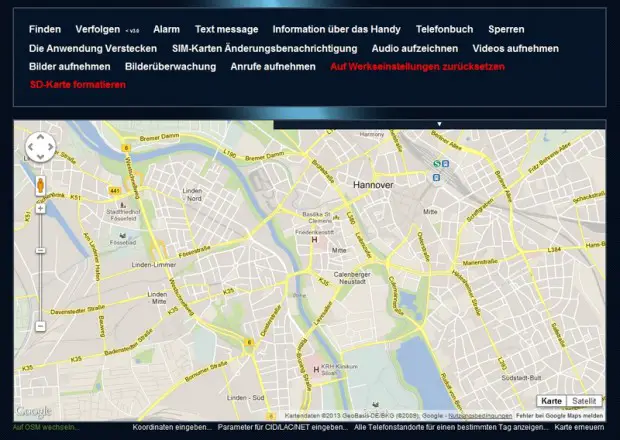Click hospital H icon KRH Klinikum Siloah
Image resolution: width=620 pixels, height=440 pixels.
[316, 370]
